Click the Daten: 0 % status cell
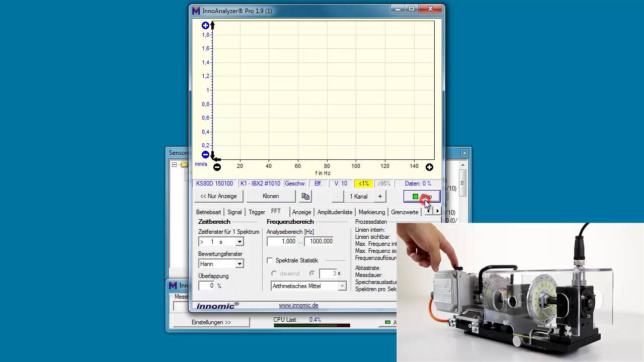The image size is (644, 362). (x=418, y=184)
